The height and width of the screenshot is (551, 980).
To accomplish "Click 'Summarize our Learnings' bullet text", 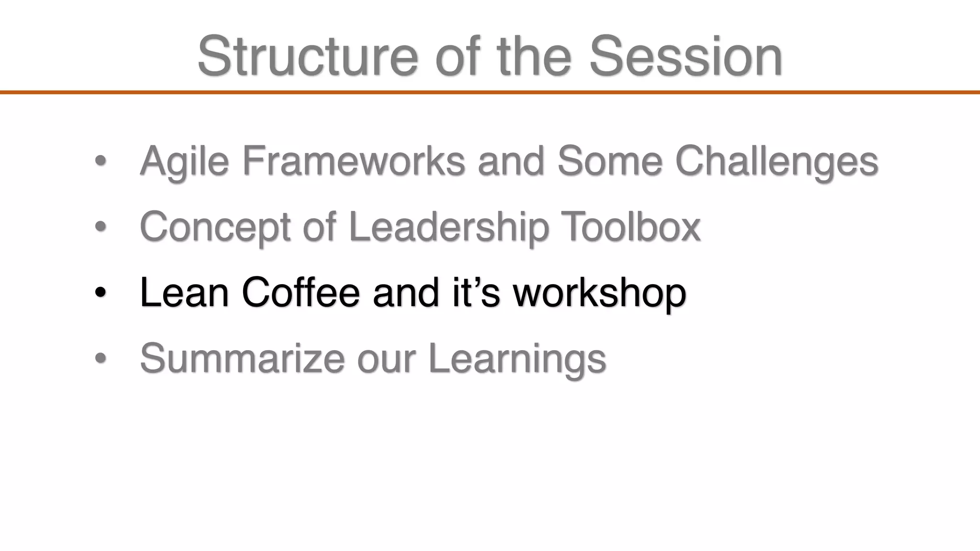I will (x=373, y=359).
